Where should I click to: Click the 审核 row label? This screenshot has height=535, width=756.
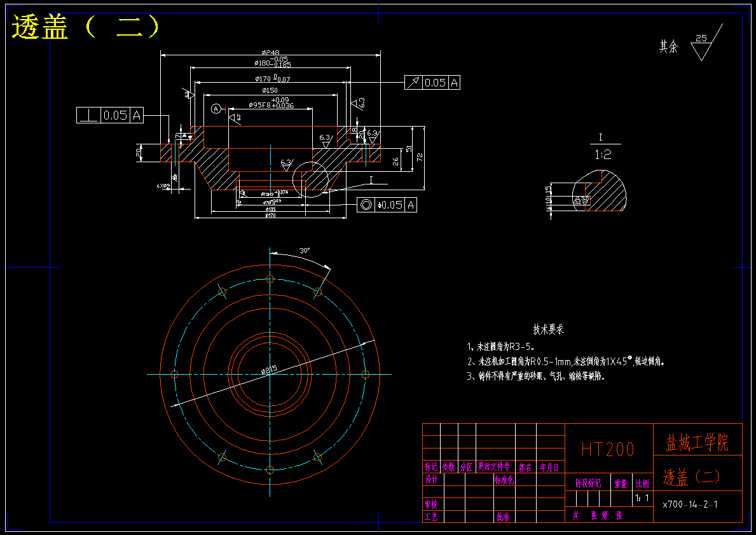tap(431, 504)
